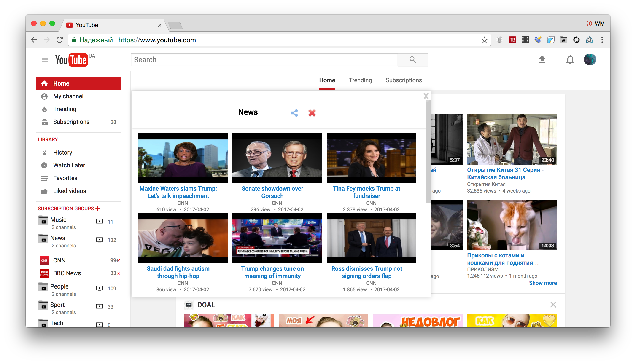This screenshot has height=364, width=636.
Task: Click the video upload icon
Action: click(x=542, y=59)
